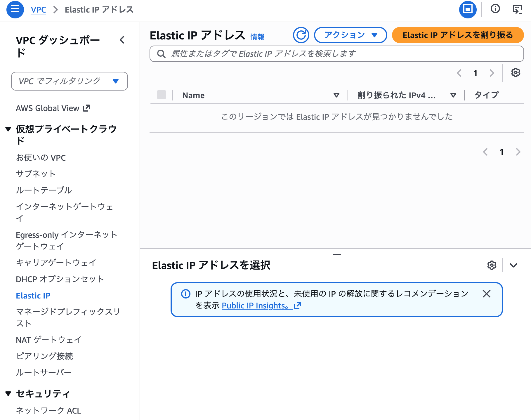Open ピアリング接続 in sidebar

44,356
